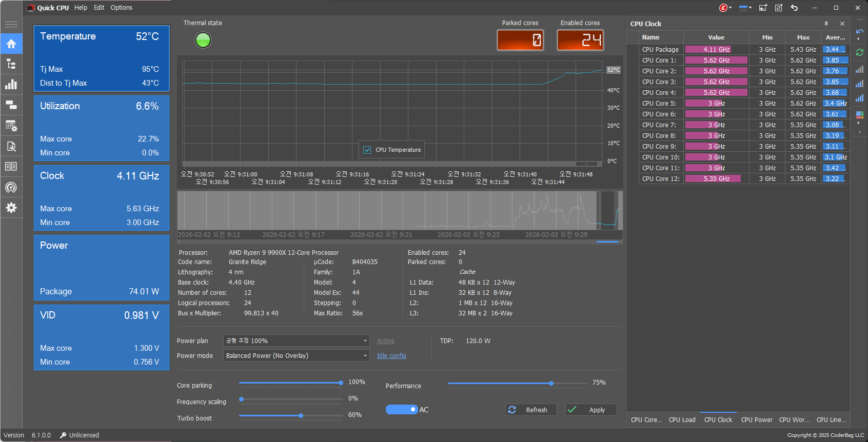
Task: Click the undo arrow in the title bar
Action: click(794, 8)
